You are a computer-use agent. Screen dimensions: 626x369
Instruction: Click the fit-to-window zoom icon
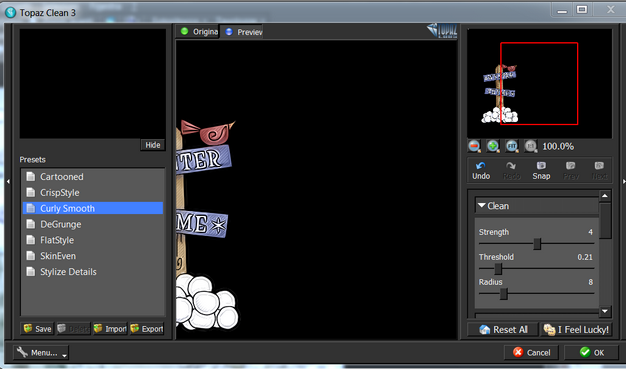[x=512, y=146]
